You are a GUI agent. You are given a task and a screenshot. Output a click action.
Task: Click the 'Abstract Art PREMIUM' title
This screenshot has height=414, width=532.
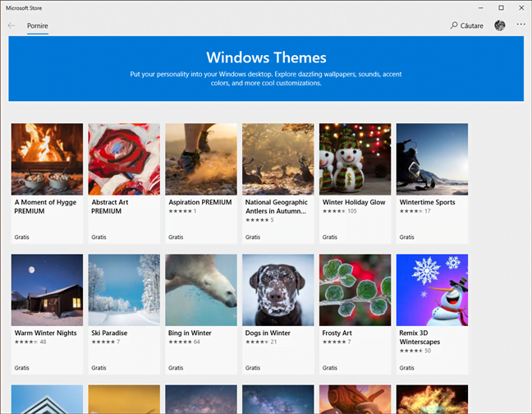point(110,207)
